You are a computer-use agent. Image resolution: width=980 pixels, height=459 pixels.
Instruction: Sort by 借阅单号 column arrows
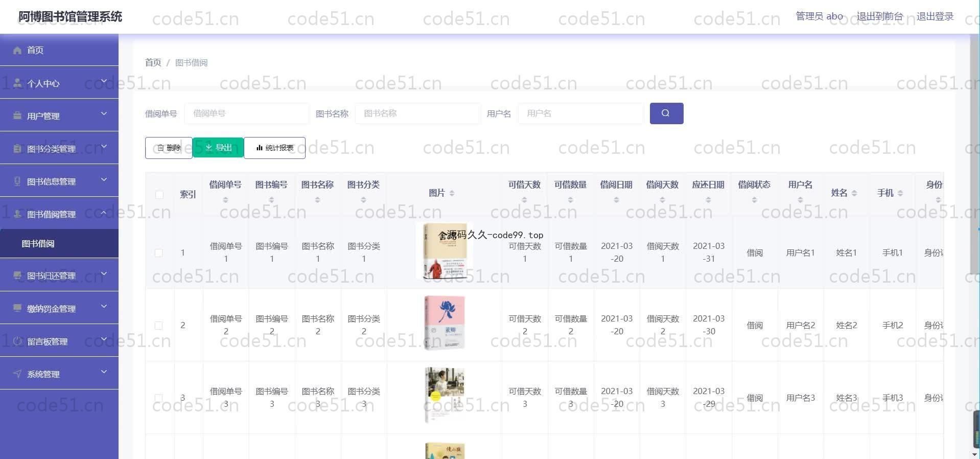click(225, 200)
